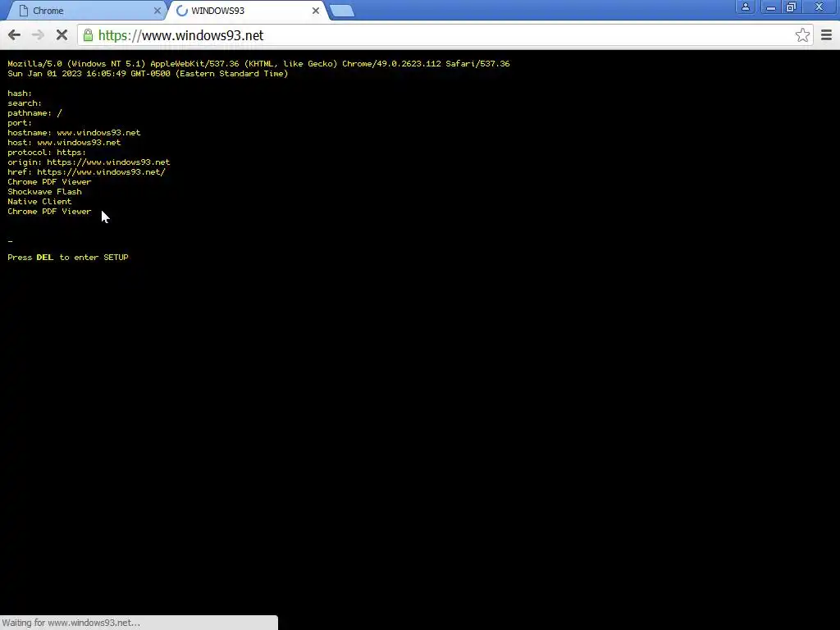Screen dimensions: 840x630
Task: Click the 'protocol: https:' line
Action: pyautogui.click(x=47, y=152)
